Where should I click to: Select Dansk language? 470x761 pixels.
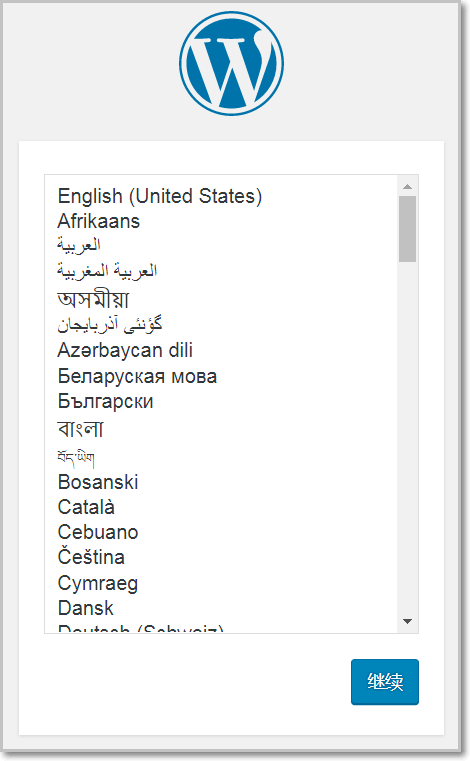click(x=85, y=608)
